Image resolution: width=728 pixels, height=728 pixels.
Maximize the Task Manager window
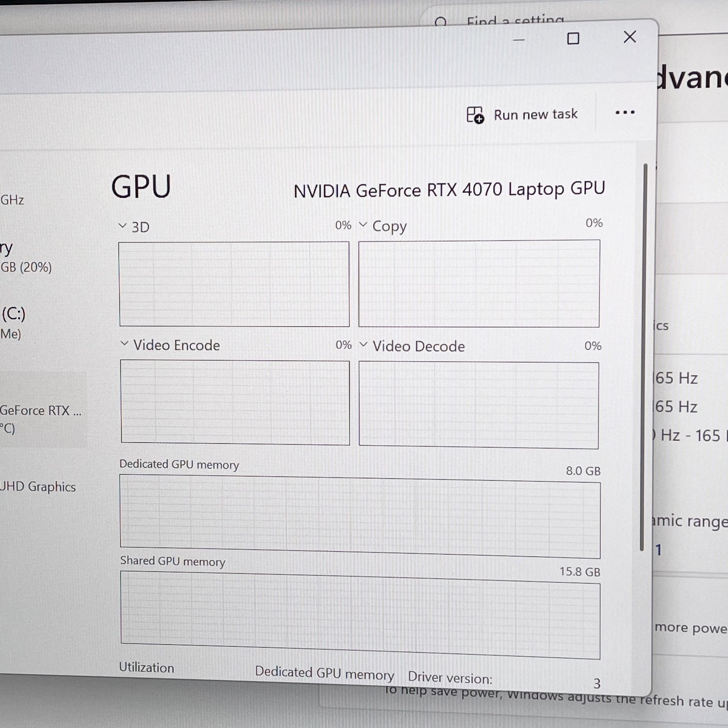click(573, 38)
